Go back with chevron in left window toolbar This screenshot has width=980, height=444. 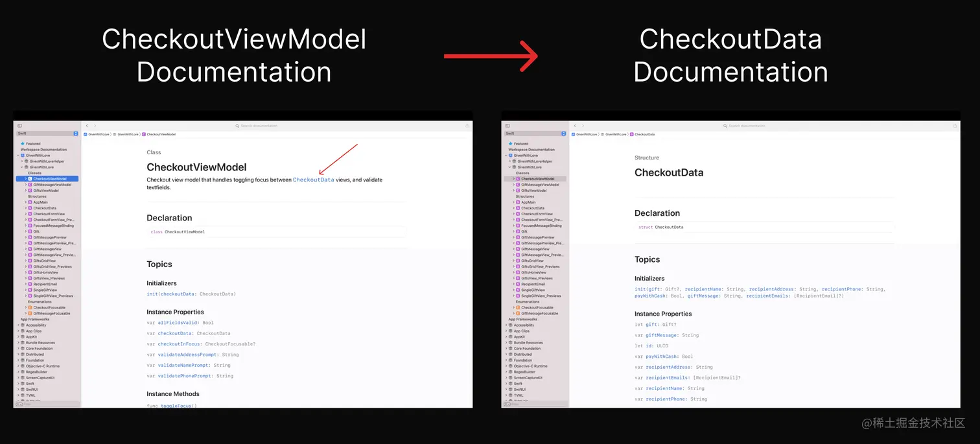coord(87,126)
